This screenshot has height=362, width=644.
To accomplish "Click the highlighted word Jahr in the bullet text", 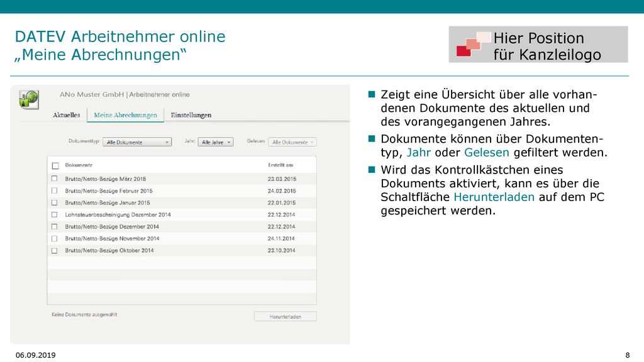I will (x=418, y=152).
